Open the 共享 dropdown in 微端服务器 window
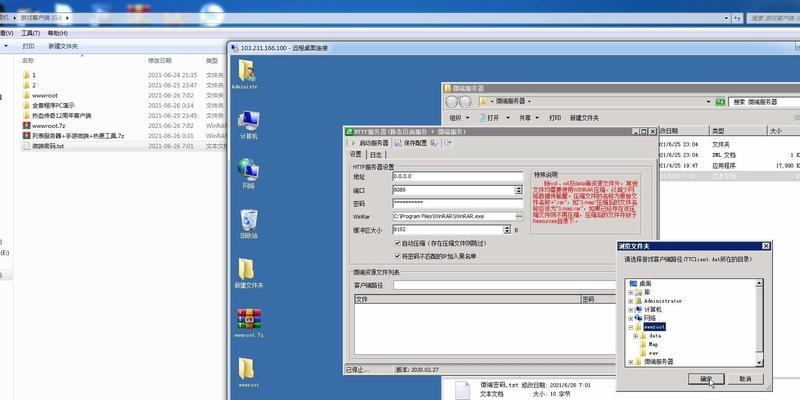Viewport: 800px width, 400px height. coord(528,118)
